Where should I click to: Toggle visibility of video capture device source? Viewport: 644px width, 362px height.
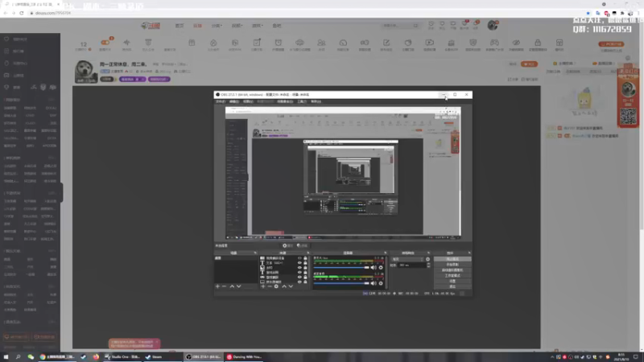(299, 258)
